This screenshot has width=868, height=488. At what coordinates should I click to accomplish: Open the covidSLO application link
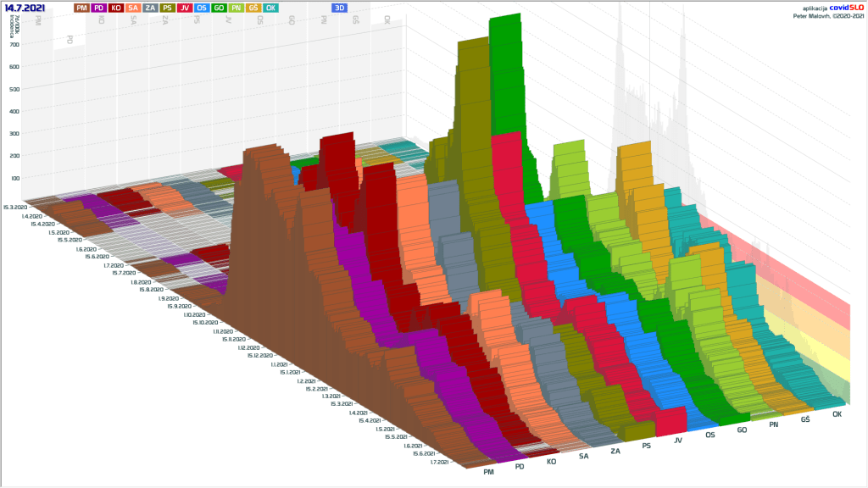point(846,7)
